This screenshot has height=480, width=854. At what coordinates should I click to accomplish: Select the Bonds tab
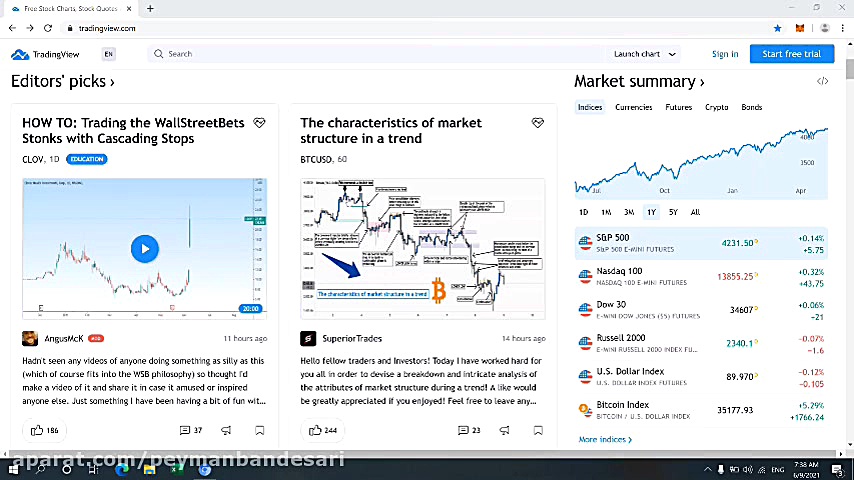[752, 107]
